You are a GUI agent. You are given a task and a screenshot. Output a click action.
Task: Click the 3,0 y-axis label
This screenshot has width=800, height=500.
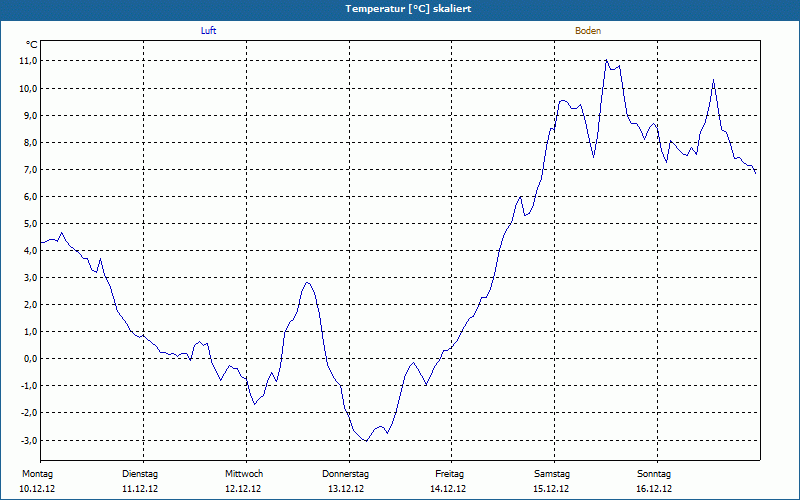[30, 278]
